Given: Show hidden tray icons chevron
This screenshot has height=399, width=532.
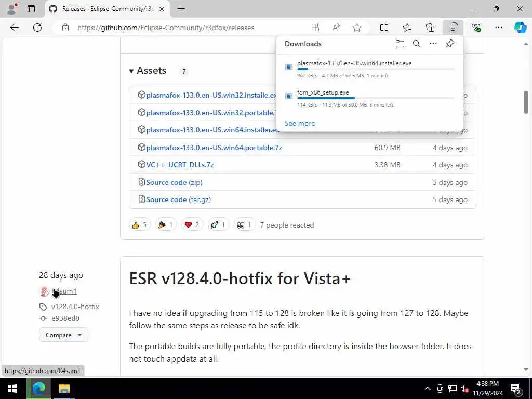Looking at the screenshot, I should 428,389.
